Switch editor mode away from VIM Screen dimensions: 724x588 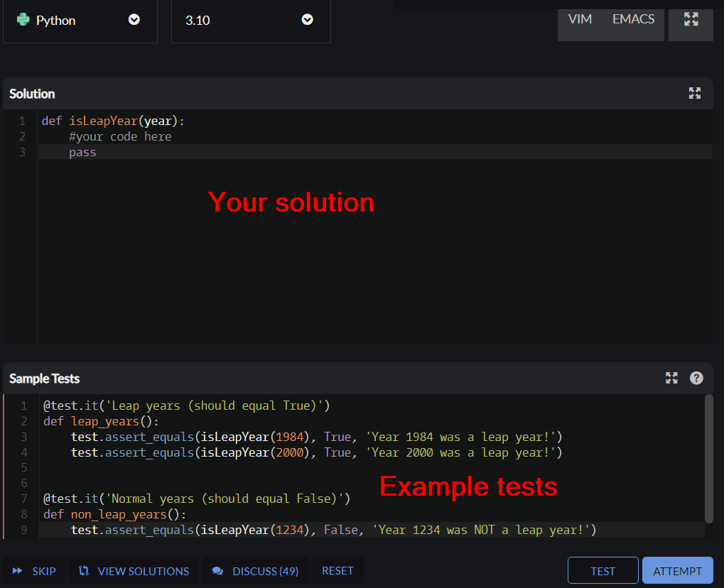(x=632, y=19)
